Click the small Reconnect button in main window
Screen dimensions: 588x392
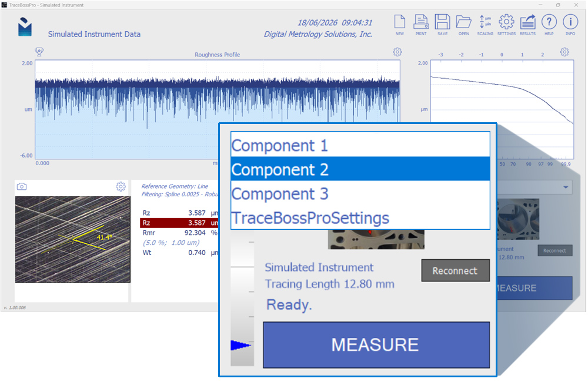click(x=554, y=251)
